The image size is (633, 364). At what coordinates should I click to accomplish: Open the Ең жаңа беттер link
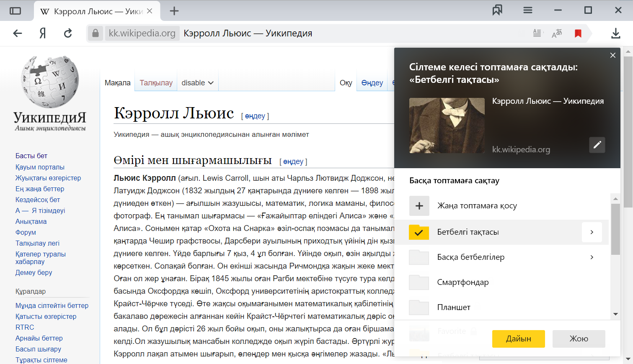tap(40, 189)
